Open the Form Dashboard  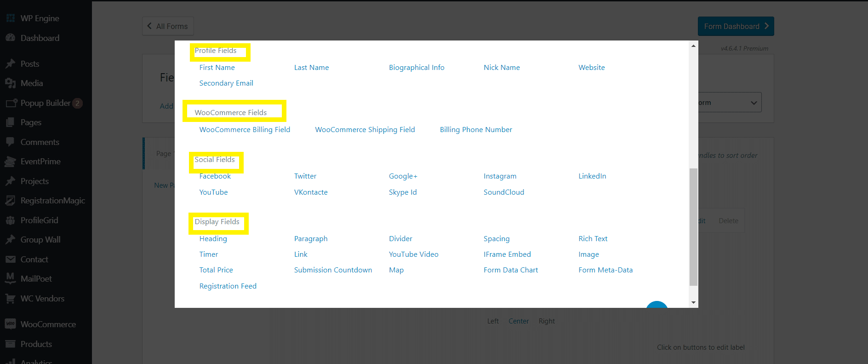(x=736, y=26)
